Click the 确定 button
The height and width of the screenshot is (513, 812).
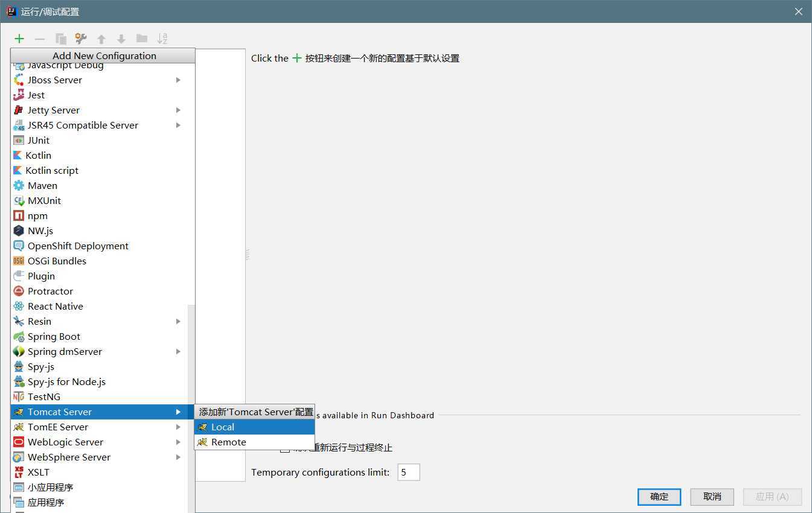point(659,497)
